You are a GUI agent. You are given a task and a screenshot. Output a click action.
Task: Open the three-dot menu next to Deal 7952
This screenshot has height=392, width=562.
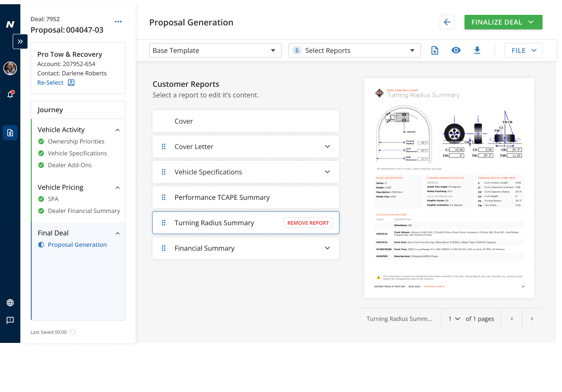[118, 22]
